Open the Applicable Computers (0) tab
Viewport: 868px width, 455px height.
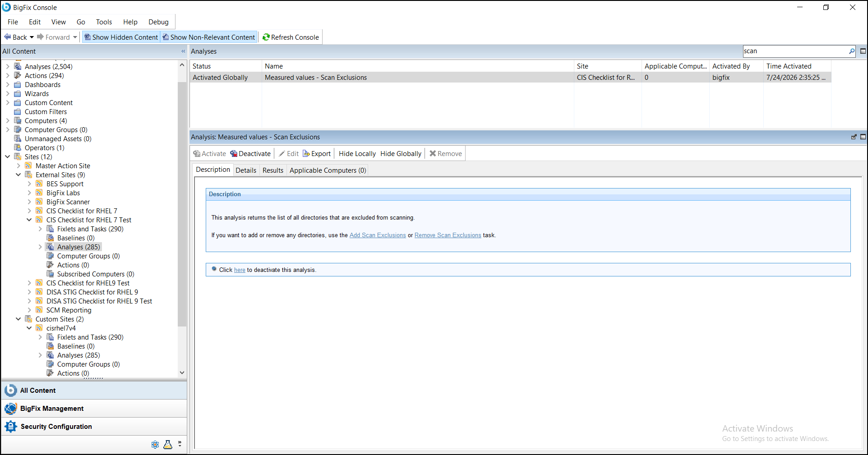coord(328,170)
